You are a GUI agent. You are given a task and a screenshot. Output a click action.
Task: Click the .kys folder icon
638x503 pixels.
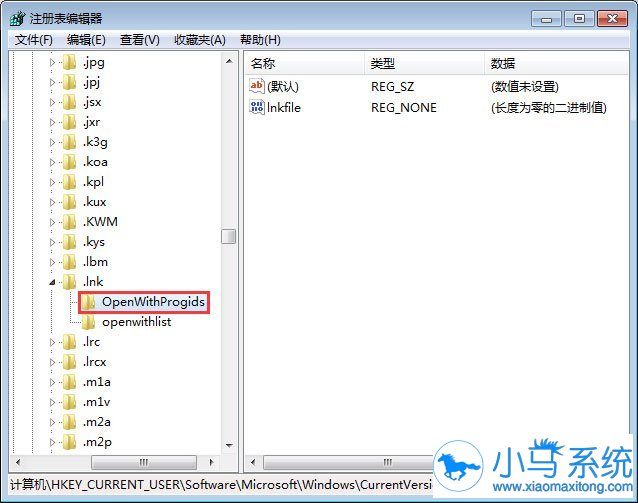tap(70, 242)
